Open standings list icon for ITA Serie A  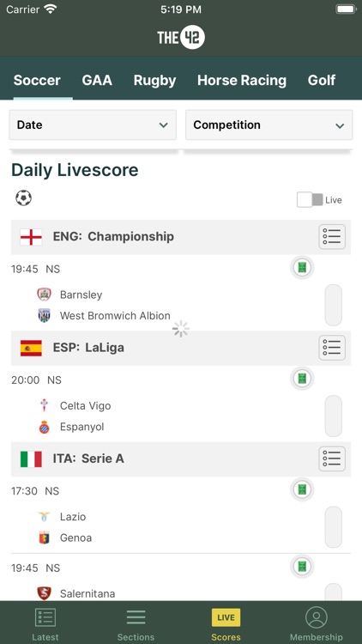pyautogui.click(x=332, y=459)
